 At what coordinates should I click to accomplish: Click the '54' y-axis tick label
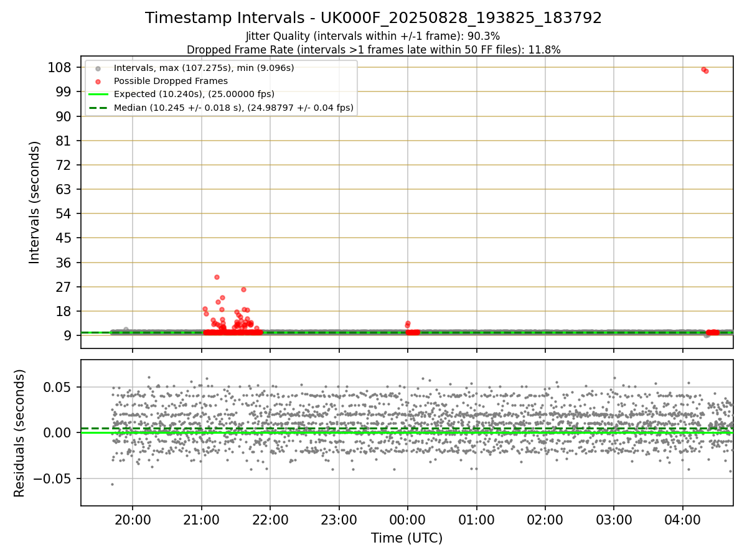[63, 213]
